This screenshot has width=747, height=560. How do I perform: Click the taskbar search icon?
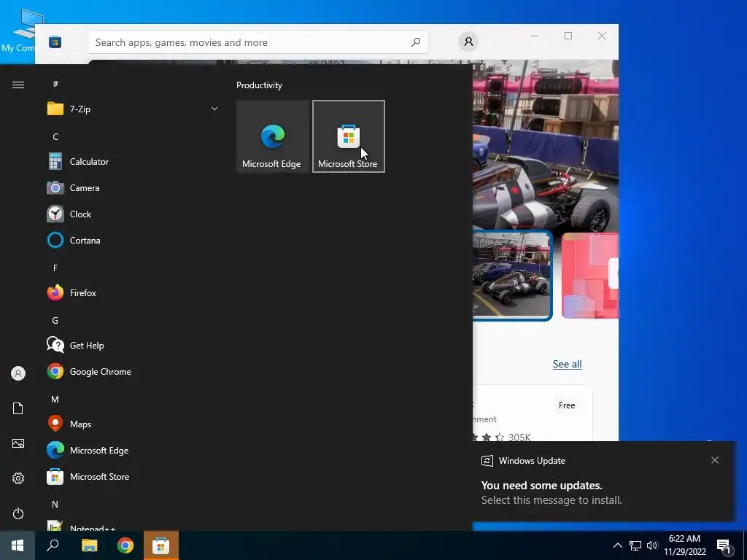pyautogui.click(x=53, y=545)
